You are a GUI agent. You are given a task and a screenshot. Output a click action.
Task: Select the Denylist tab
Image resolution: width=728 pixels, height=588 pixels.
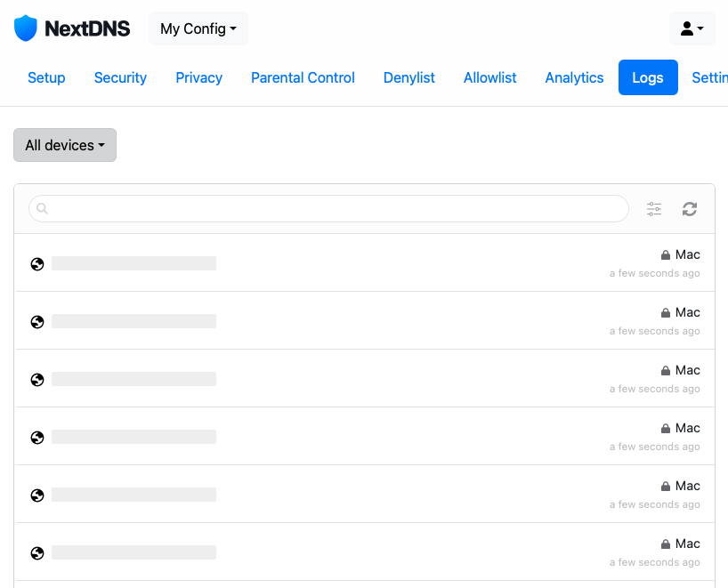(x=408, y=77)
